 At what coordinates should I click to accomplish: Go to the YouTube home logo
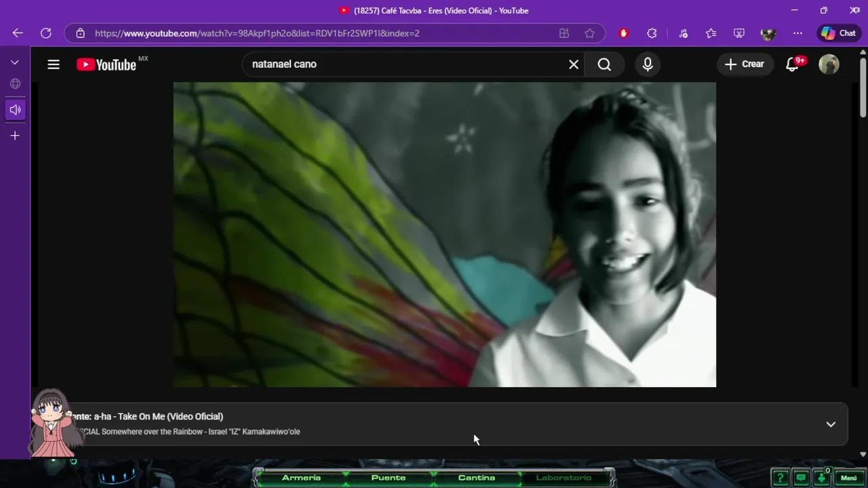[107, 64]
